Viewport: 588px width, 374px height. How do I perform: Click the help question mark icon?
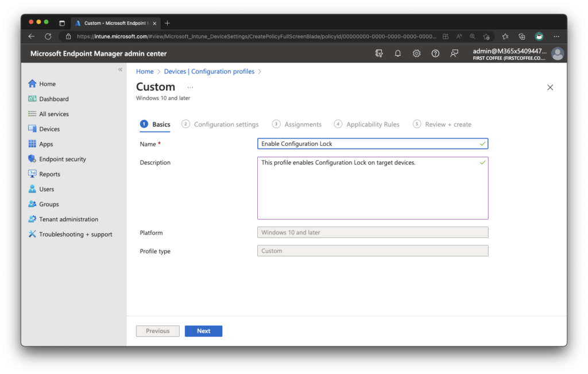pyautogui.click(x=435, y=53)
